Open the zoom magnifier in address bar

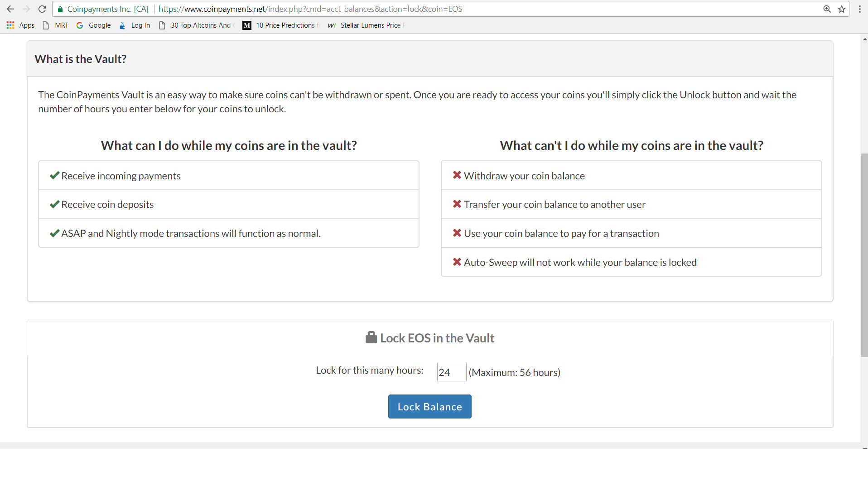tap(827, 9)
